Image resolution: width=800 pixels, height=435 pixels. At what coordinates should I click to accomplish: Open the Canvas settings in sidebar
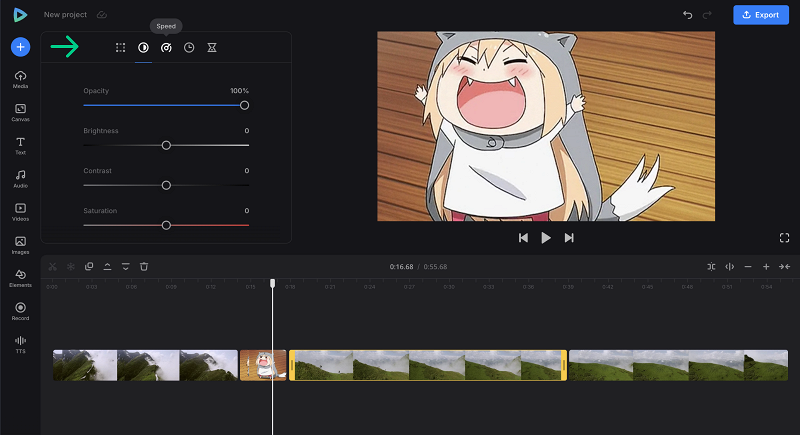tap(20, 112)
